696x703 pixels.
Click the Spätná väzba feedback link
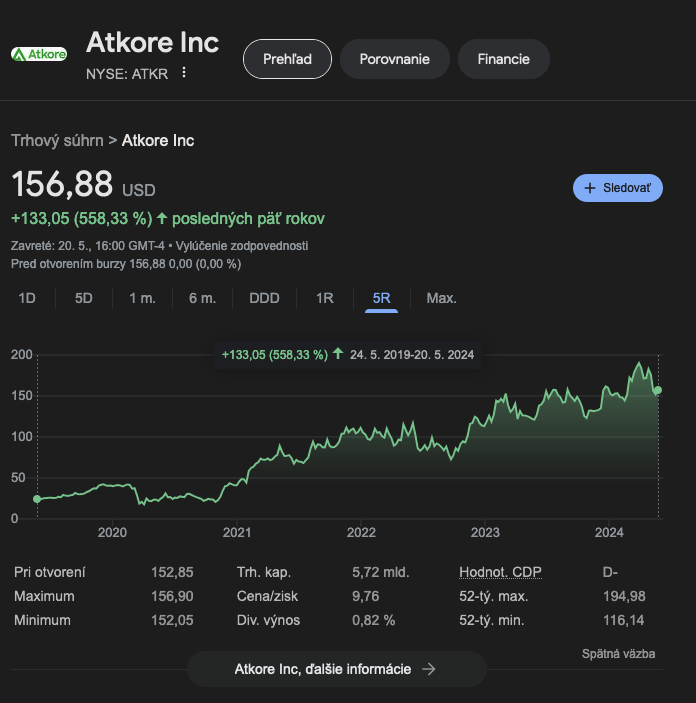pyautogui.click(x=618, y=654)
